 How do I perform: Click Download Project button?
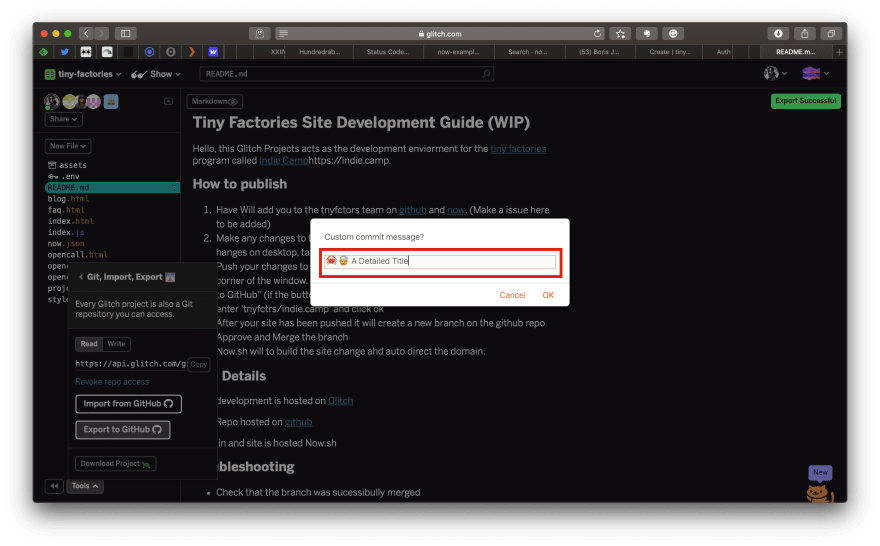116,464
